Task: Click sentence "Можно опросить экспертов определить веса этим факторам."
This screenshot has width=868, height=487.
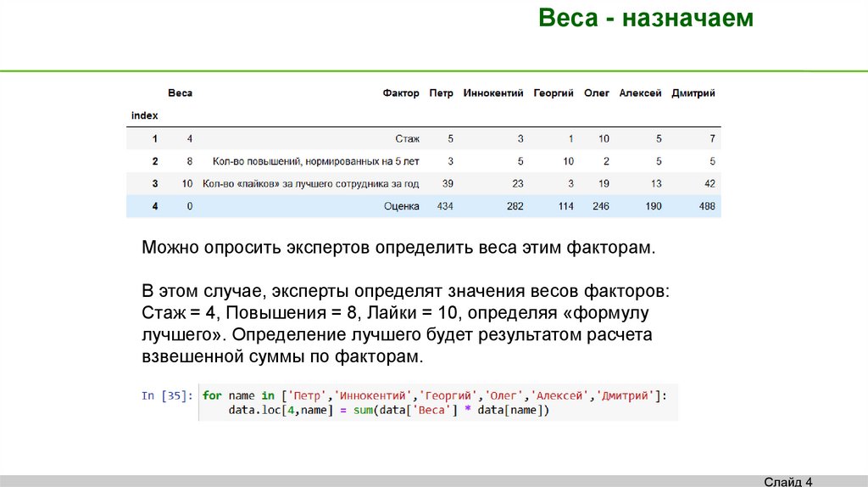Action: coord(398,248)
